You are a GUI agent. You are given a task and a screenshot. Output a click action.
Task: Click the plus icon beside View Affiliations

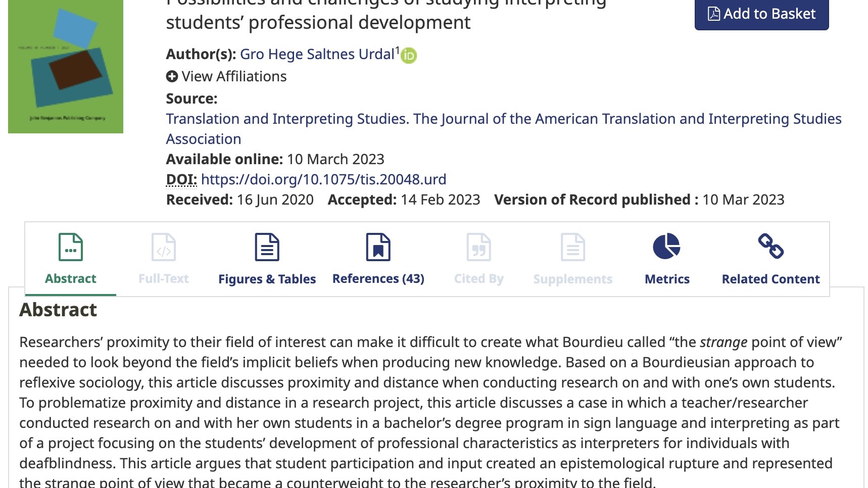pos(172,77)
